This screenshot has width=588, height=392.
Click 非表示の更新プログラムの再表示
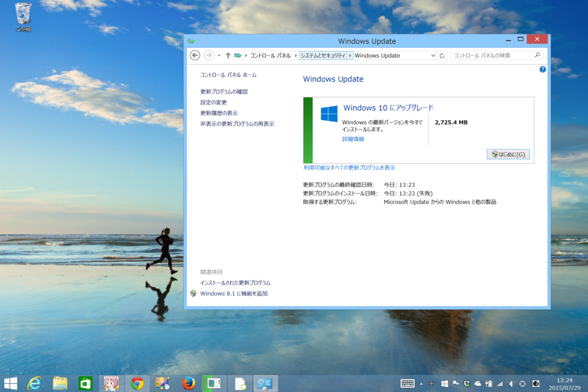(x=237, y=123)
